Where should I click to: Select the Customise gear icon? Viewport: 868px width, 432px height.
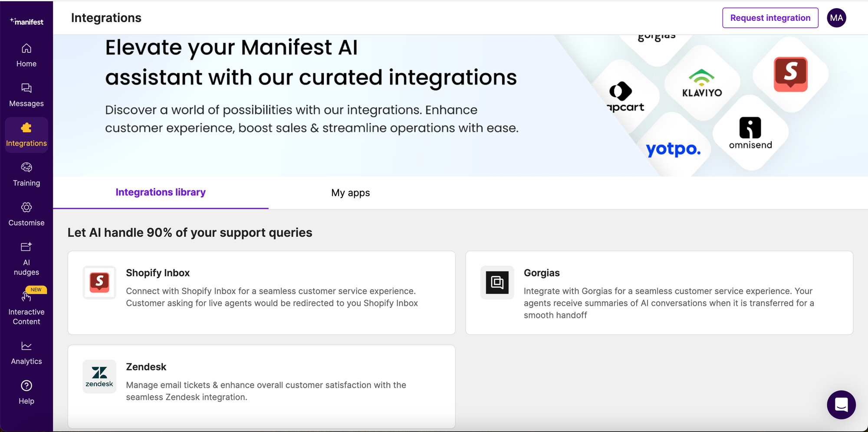click(26, 208)
